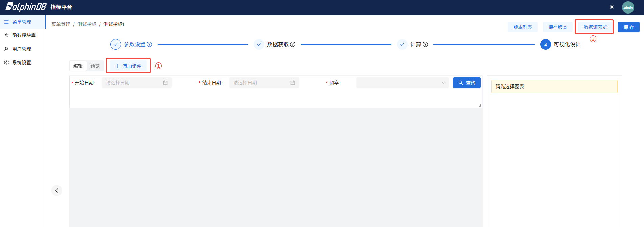Click the help icon next to 参数设置
Screen dimensions: 644x227
[x=149, y=44]
